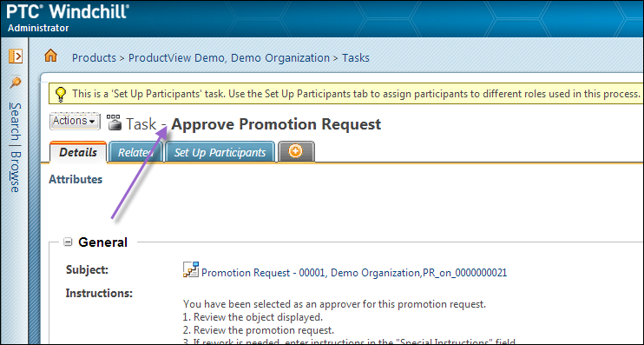The width and height of the screenshot is (644, 345).
Task: Open Browse in the sidebar
Action: (x=16, y=172)
